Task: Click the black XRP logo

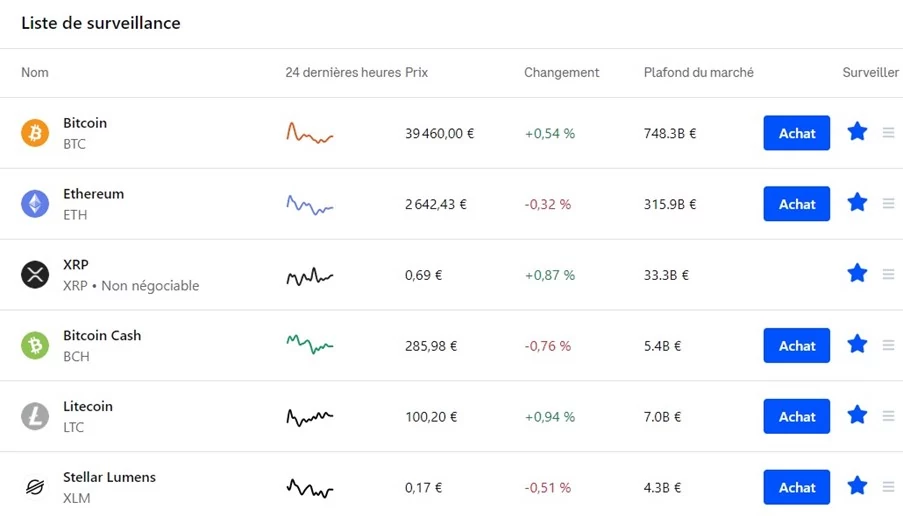Action: [x=35, y=274]
